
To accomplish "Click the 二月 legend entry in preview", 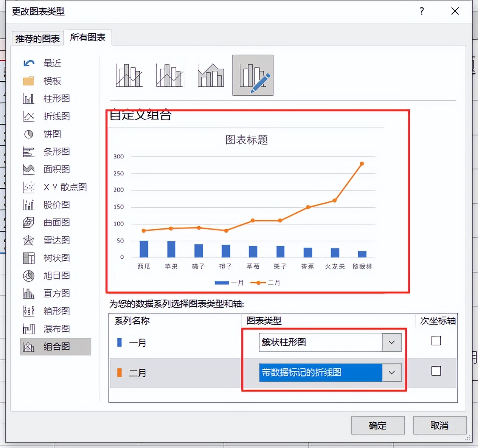I will tap(265, 283).
